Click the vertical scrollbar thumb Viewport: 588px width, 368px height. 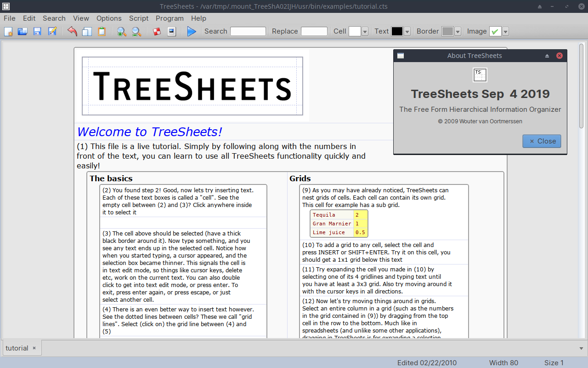[582, 86]
